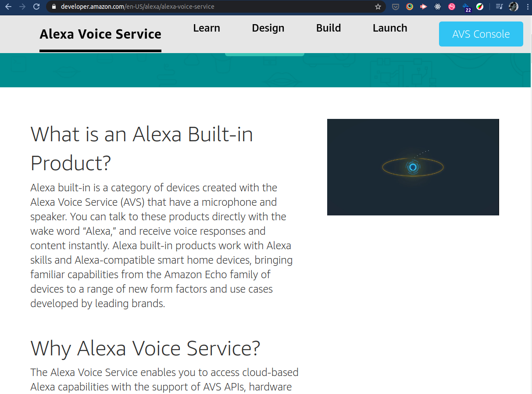Open the Chrome profile avatar
This screenshot has height=394, width=532.
(514, 7)
